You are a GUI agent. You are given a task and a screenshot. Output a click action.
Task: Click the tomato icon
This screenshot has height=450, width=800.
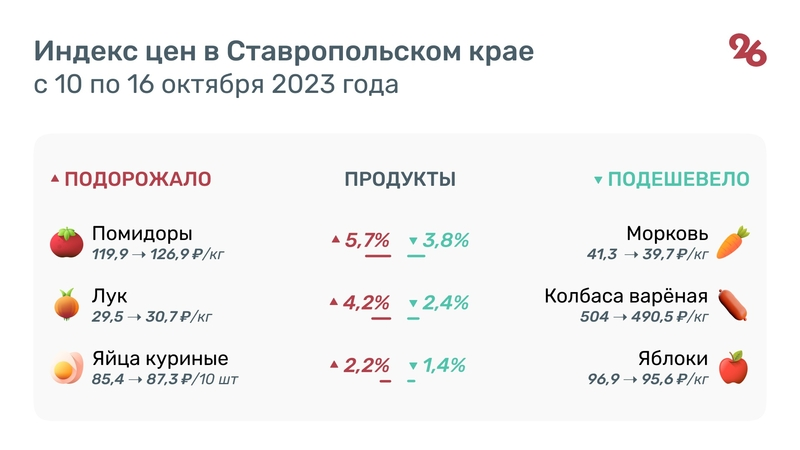(67, 243)
